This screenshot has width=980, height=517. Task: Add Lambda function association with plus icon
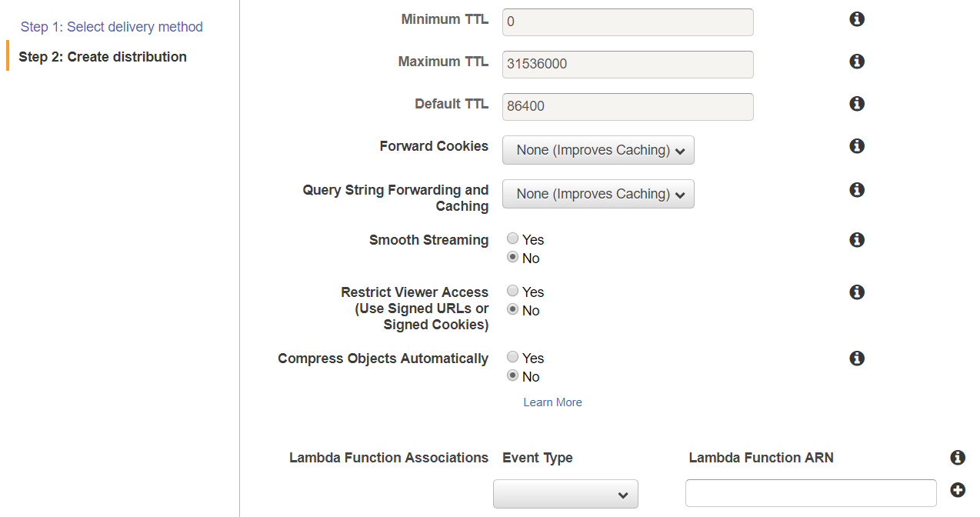point(958,490)
